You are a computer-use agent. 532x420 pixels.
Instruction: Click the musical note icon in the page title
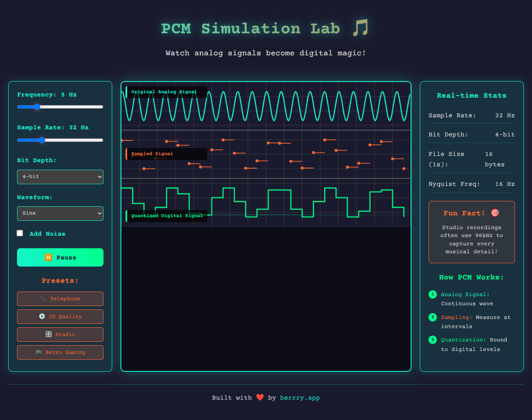point(361,28)
